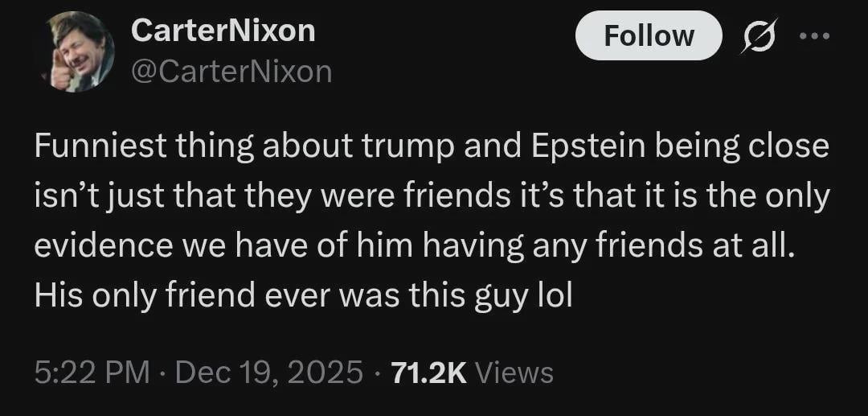Click the 71.2K view count number
This screenshot has width=868, height=416.
(428, 373)
